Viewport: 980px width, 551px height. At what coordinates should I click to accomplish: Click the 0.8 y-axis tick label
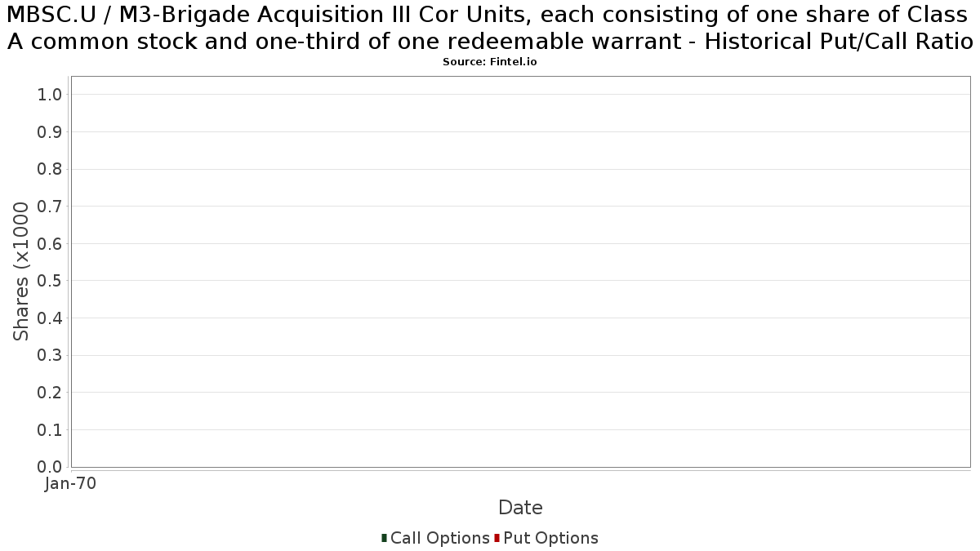pyautogui.click(x=50, y=169)
